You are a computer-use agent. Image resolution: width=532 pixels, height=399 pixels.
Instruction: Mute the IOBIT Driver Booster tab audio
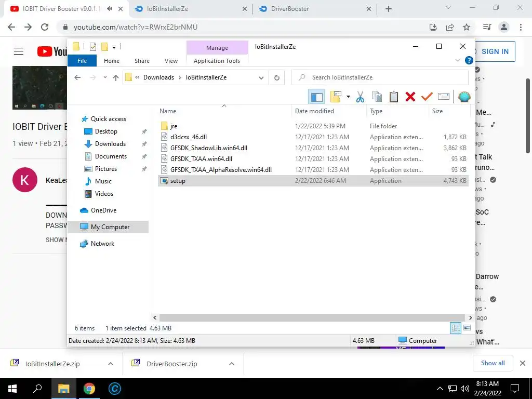tap(109, 9)
